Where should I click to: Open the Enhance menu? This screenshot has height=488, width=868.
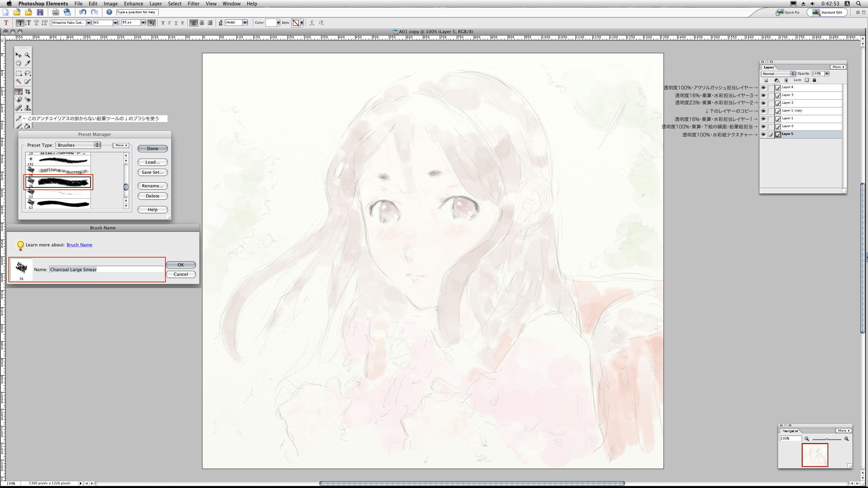coord(134,4)
